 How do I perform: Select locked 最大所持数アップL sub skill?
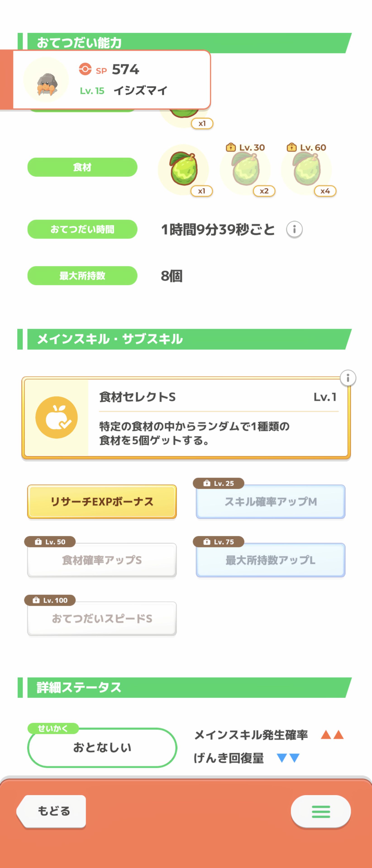point(270,560)
